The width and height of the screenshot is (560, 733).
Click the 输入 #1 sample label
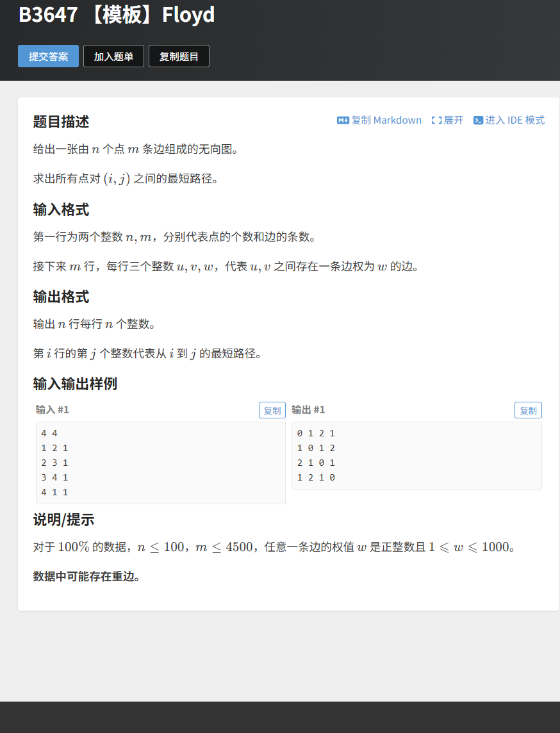[x=52, y=409]
